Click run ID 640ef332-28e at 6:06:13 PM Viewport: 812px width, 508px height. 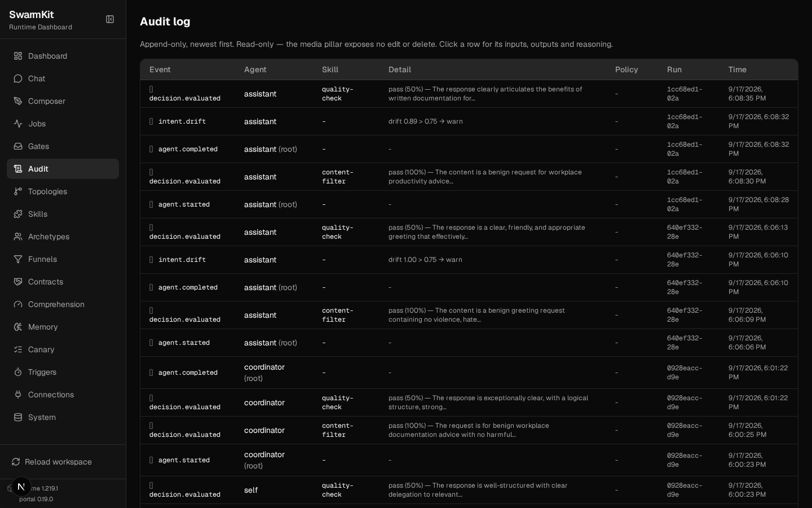tap(685, 232)
